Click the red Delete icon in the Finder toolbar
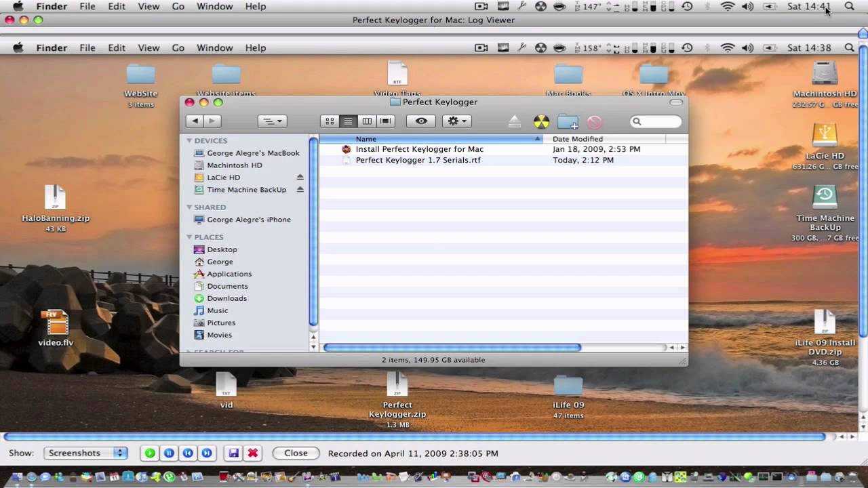This screenshot has width=868, height=488. click(594, 122)
